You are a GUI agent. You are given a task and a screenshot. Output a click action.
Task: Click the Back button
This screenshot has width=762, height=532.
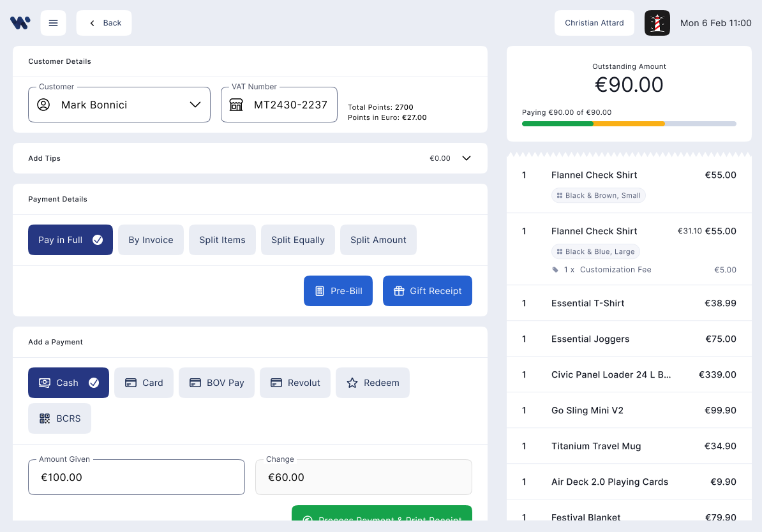tap(103, 22)
